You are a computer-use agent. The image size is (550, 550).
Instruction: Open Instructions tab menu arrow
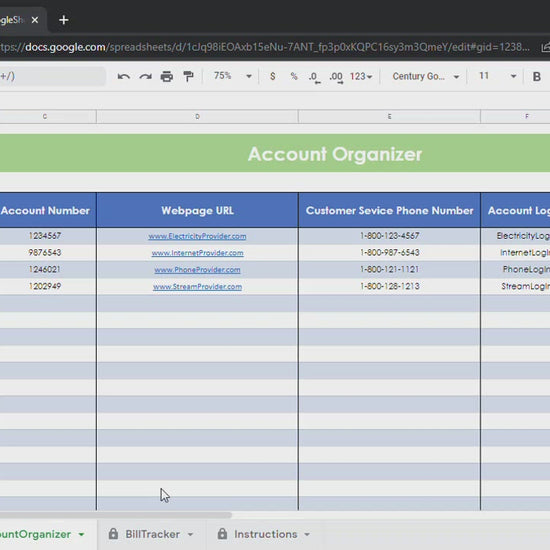coord(307,534)
